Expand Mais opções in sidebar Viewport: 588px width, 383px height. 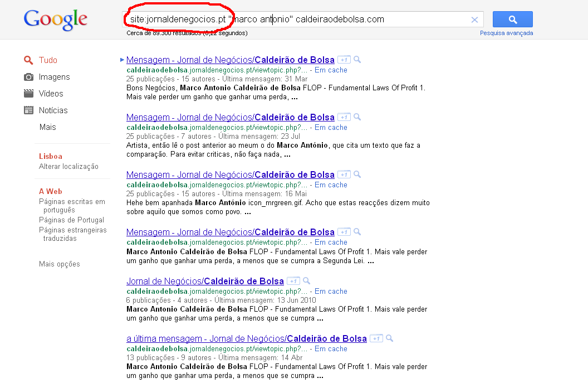(x=60, y=264)
